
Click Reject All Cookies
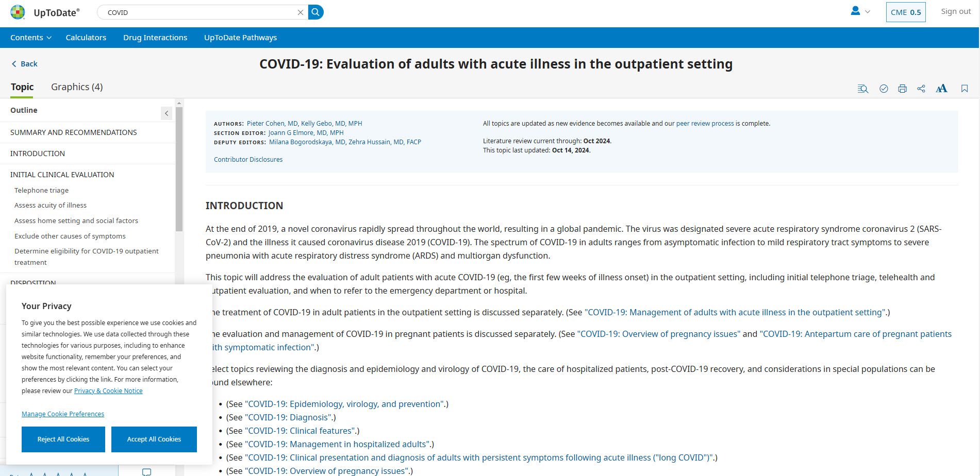[63, 439]
